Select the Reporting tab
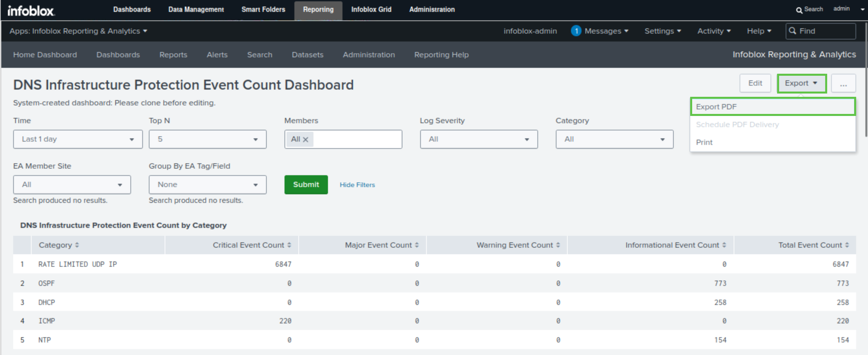The width and height of the screenshot is (868, 355). click(318, 10)
